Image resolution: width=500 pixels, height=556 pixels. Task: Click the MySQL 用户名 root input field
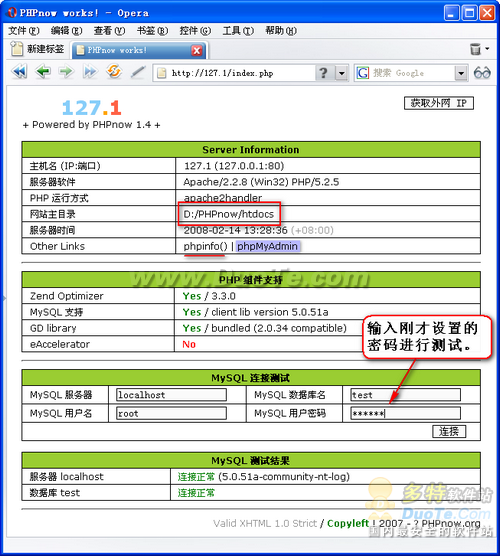[171, 413]
